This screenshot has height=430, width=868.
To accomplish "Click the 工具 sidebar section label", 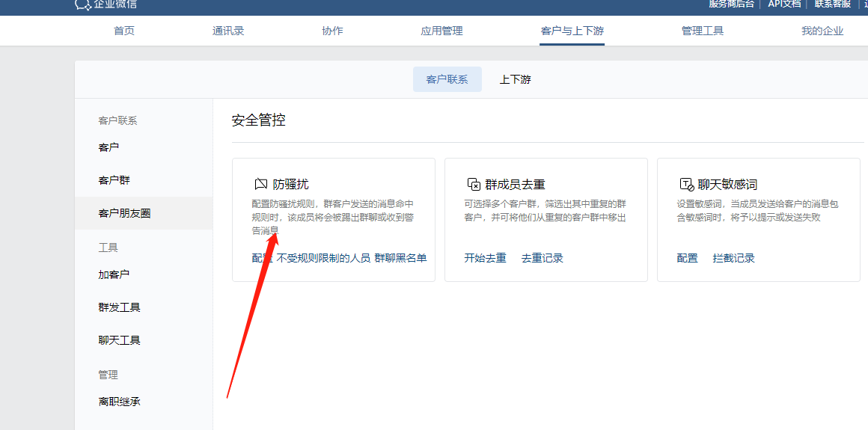I will (109, 248).
